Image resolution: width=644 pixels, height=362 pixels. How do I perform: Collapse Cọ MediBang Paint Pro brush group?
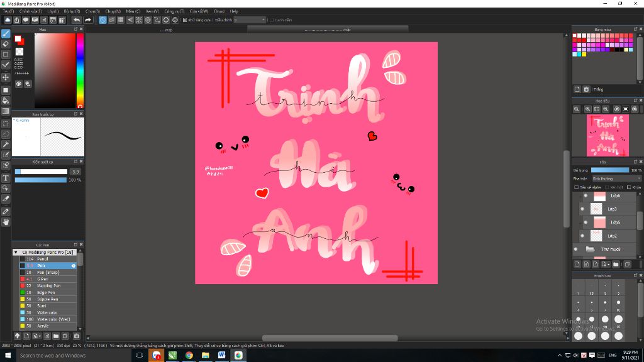(16, 252)
